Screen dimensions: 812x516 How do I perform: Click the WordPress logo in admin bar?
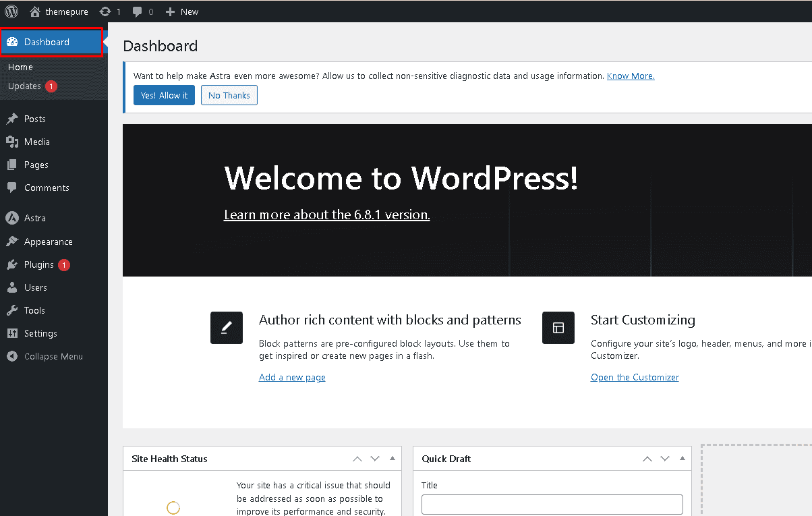pos(11,11)
